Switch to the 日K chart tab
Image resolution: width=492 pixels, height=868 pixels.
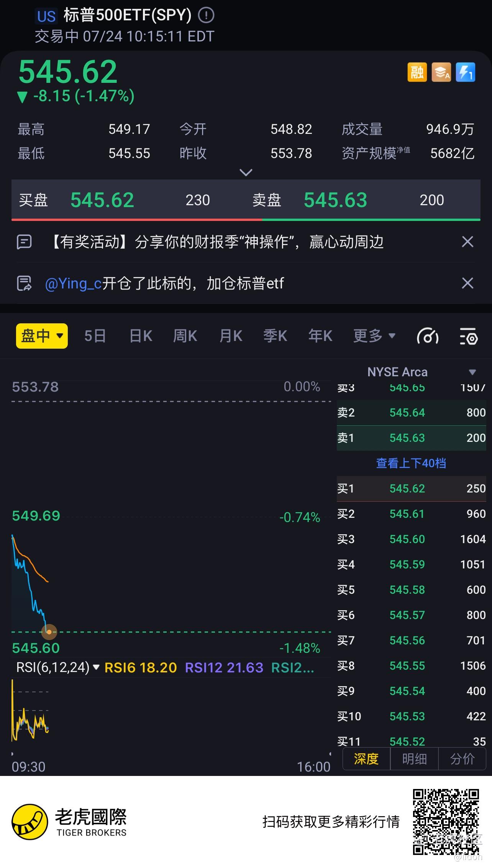click(x=141, y=336)
